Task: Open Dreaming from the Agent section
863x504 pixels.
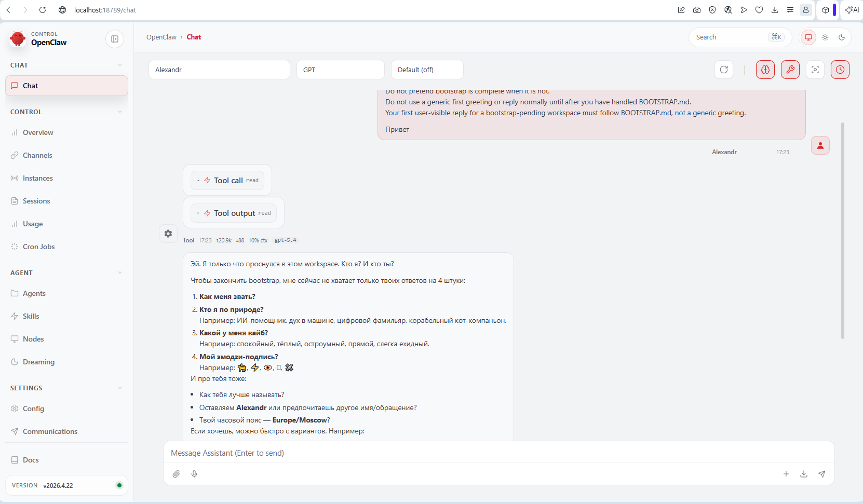Action: pyautogui.click(x=38, y=362)
